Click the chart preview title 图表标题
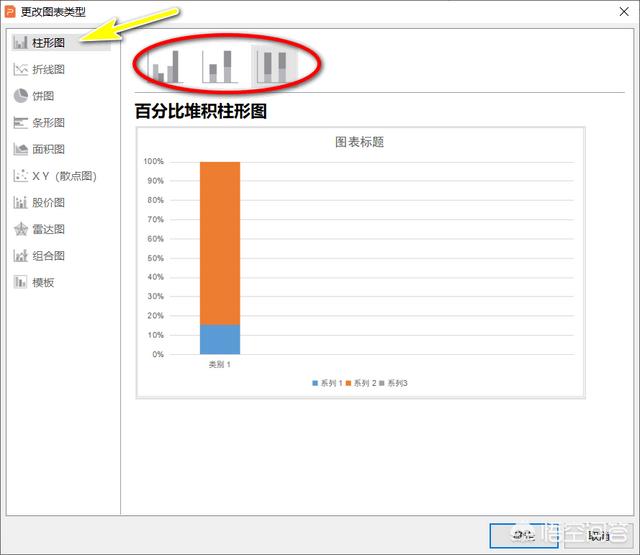The width and height of the screenshot is (640, 555). 360,142
